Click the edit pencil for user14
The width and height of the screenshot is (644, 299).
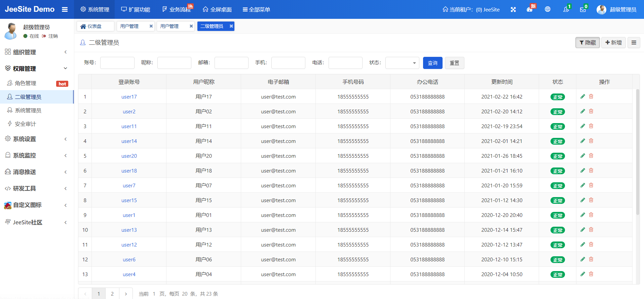click(x=583, y=141)
